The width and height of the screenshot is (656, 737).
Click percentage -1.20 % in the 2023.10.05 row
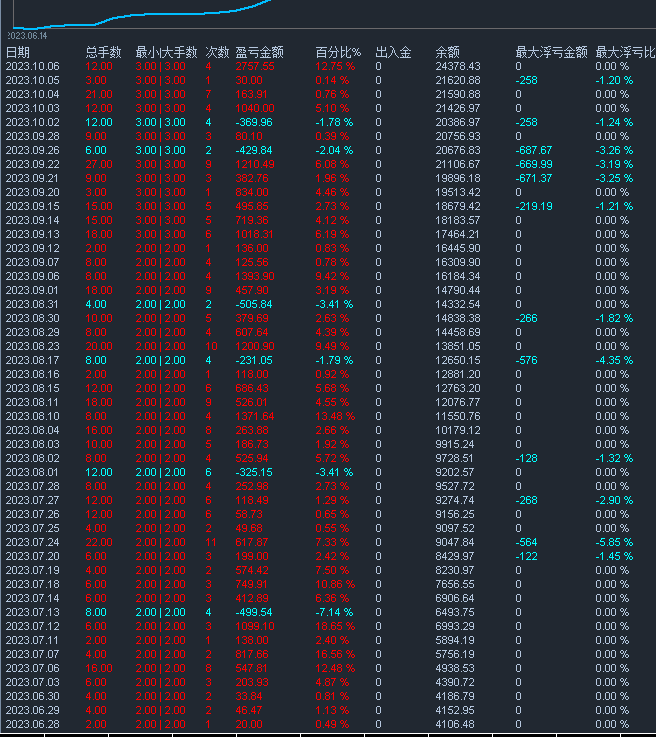(x=614, y=80)
